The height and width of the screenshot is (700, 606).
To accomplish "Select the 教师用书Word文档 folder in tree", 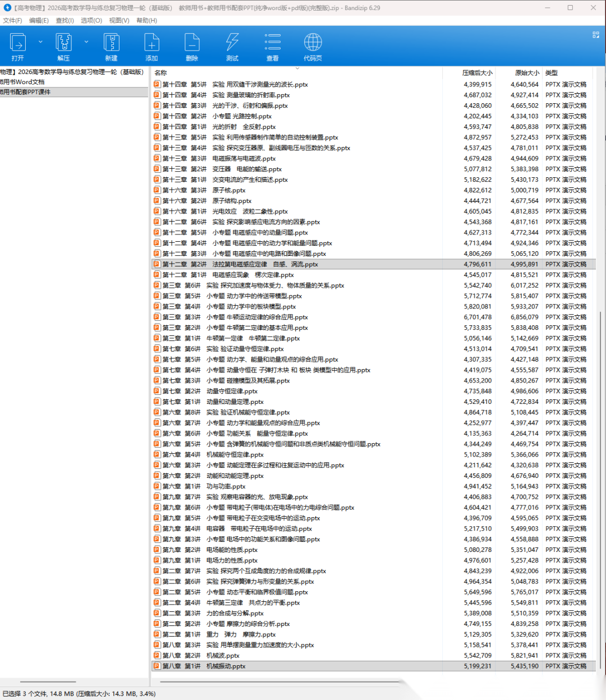I will 22,82.
